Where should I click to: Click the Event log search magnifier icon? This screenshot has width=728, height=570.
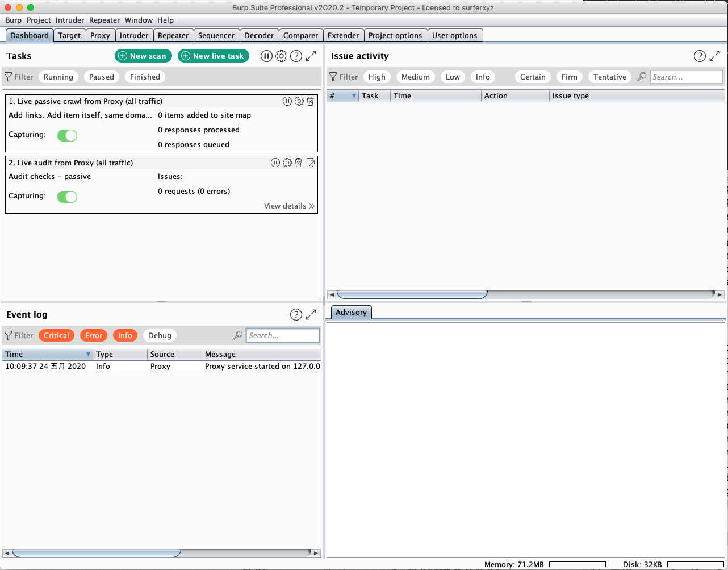coord(238,335)
